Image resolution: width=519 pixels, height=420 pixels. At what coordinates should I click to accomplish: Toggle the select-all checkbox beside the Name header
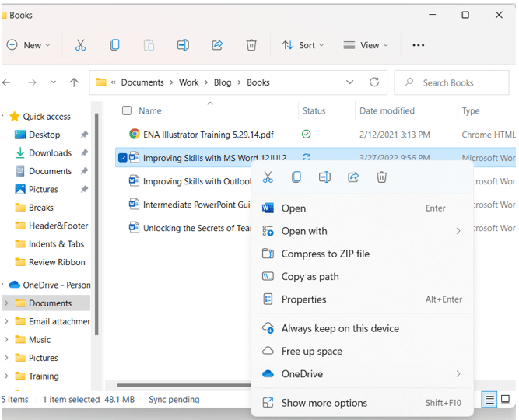pyautogui.click(x=127, y=111)
